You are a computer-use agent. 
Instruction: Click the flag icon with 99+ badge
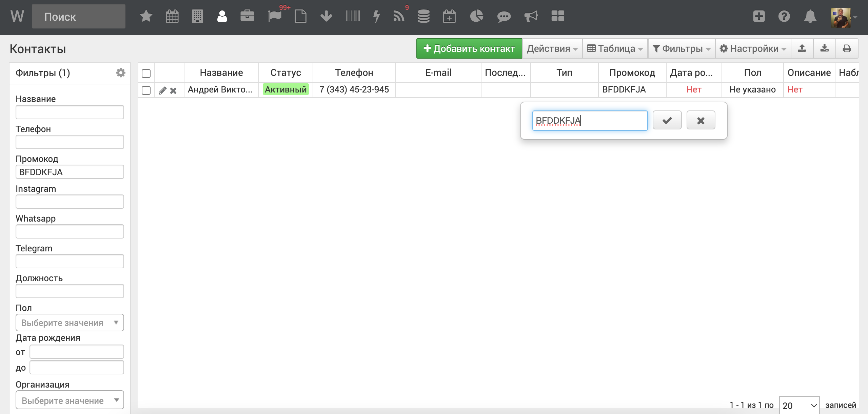pos(275,16)
